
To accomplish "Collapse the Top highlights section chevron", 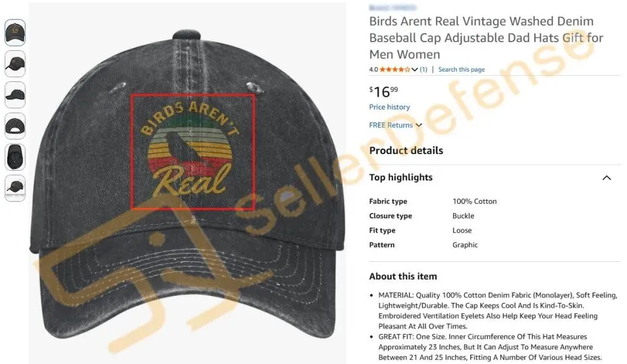I will [x=607, y=178].
